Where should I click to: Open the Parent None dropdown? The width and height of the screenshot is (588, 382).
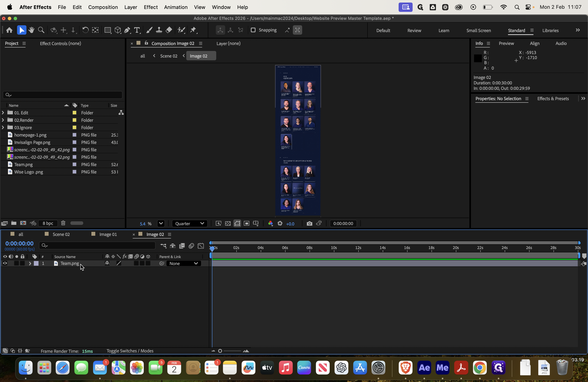click(184, 263)
